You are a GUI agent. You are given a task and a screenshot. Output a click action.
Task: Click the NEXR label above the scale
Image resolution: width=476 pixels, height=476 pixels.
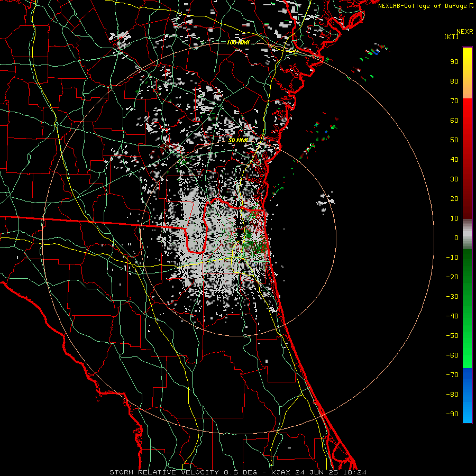(x=465, y=32)
